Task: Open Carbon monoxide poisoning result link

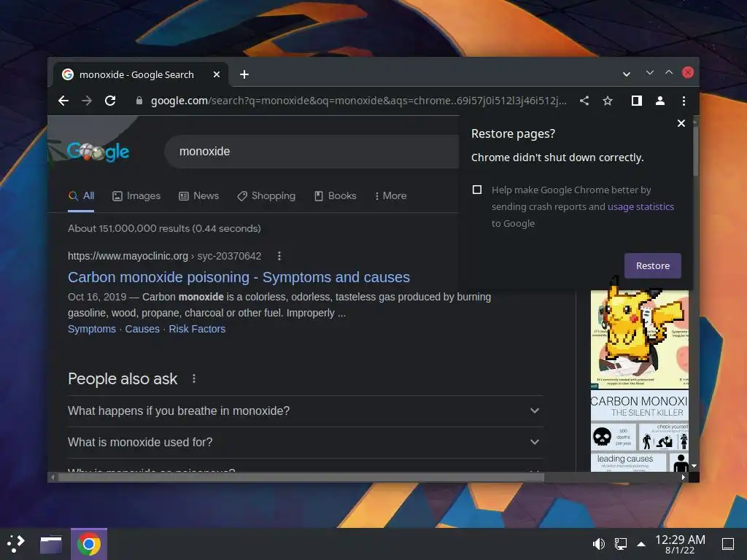Action: [239, 277]
